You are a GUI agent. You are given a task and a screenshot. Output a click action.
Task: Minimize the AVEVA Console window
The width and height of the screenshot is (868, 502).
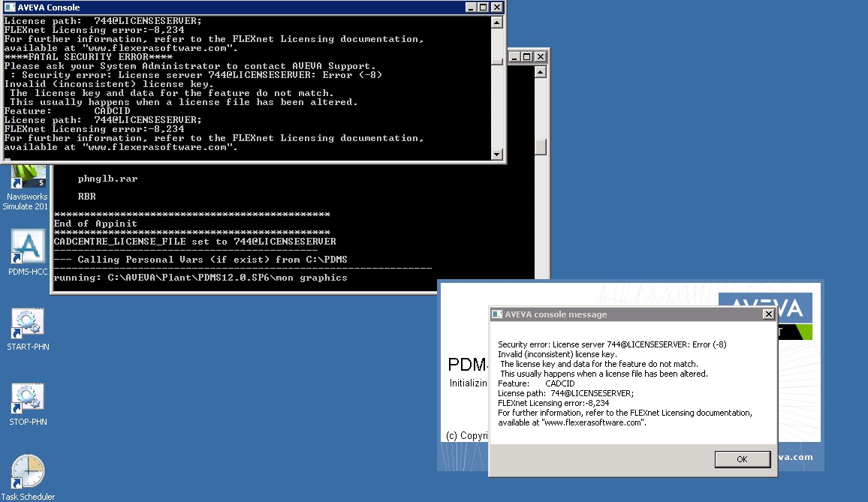click(471, 8)
